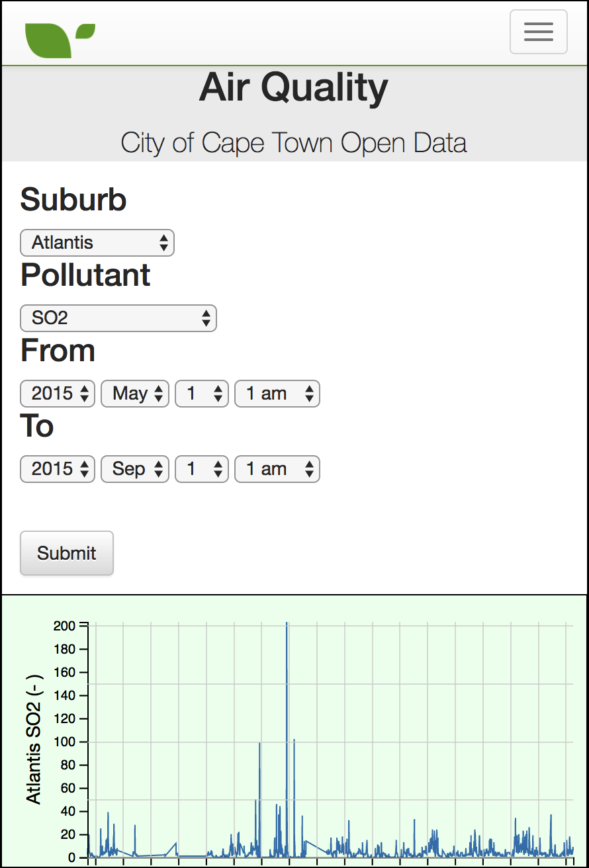Click the Suburb section label
This screenshot has height=868, width=589.
(x=73, y=199)
